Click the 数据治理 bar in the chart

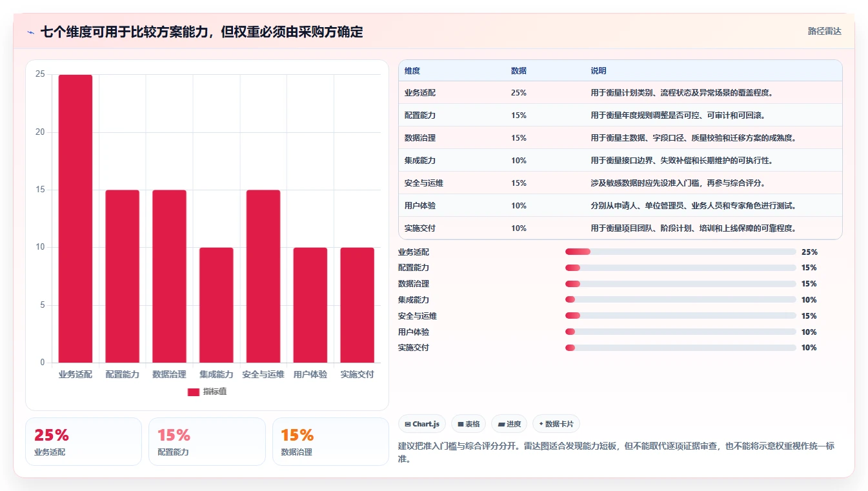pos(169,276)
